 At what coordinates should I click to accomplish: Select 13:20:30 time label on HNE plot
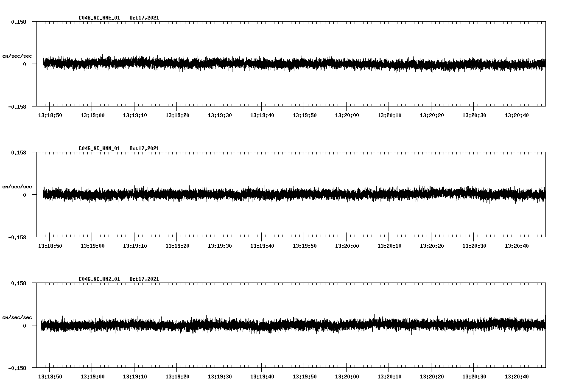(x=474, y=115)
